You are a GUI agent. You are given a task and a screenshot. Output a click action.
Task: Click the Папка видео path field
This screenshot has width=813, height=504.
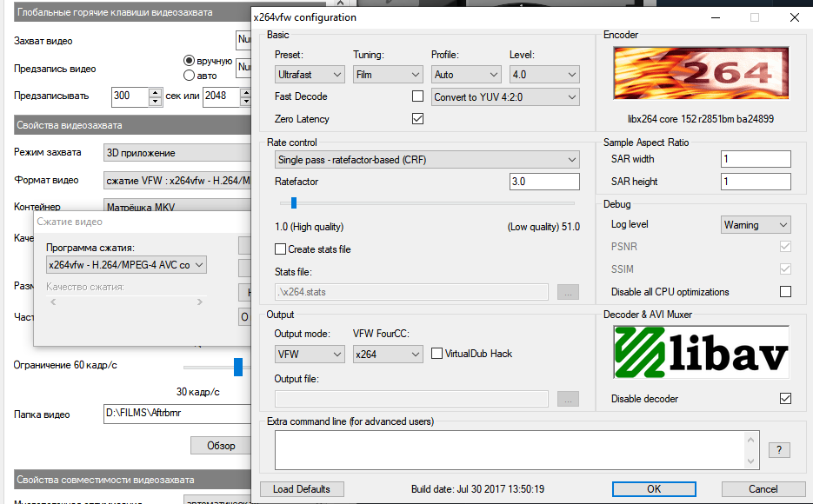click(177, 414)
